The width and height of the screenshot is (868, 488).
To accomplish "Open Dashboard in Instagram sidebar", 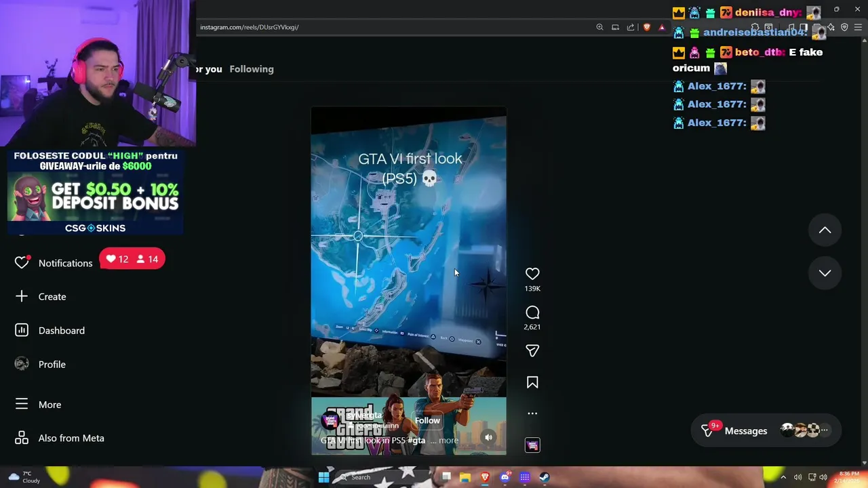I will click(50, 331).
